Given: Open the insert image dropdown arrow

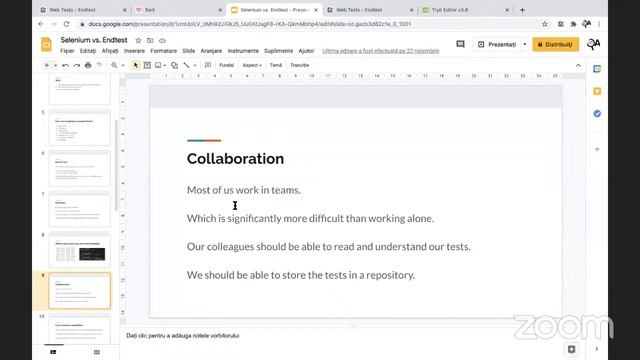Looking at the screenshot, I should click(164, 65).
